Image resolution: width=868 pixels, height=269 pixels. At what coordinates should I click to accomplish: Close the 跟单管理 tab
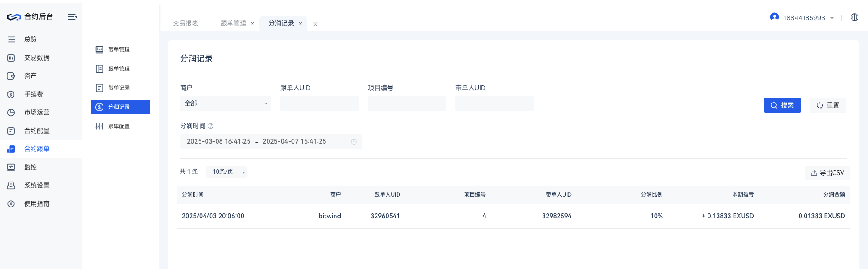[253, 24]
